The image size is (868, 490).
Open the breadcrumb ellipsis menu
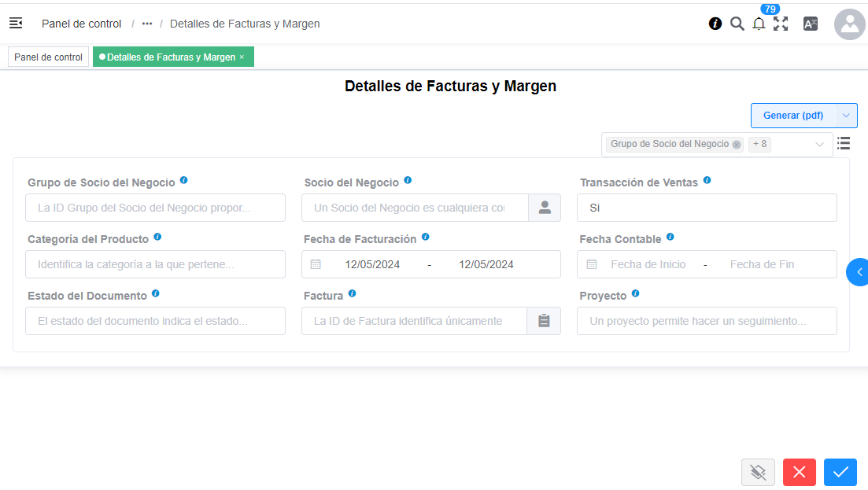[x=146, y=24]
